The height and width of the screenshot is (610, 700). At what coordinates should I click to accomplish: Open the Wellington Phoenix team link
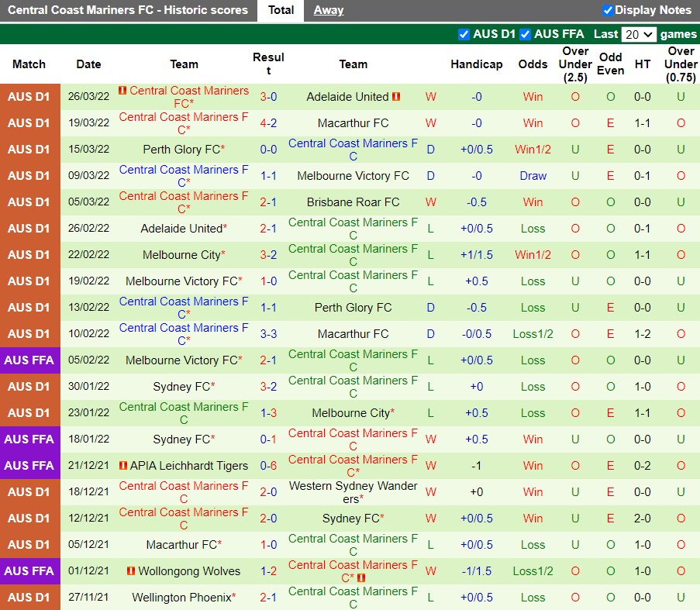click(181, 598)
